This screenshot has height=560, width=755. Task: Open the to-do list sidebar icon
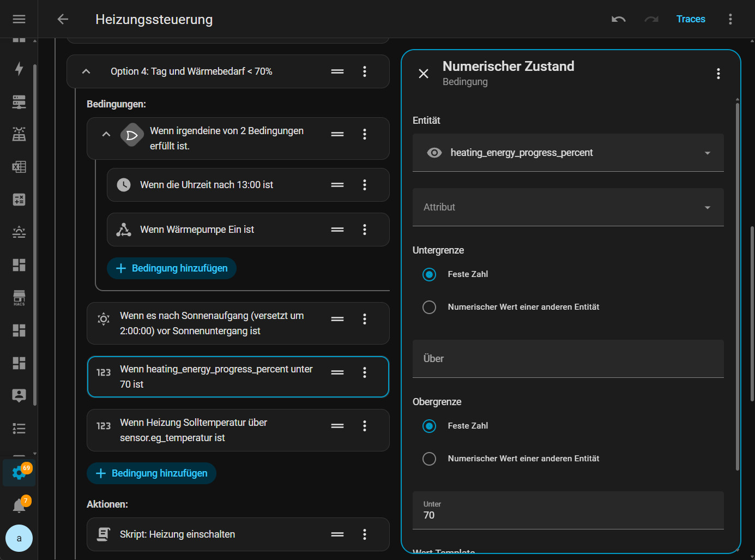[x=19, y=429]
